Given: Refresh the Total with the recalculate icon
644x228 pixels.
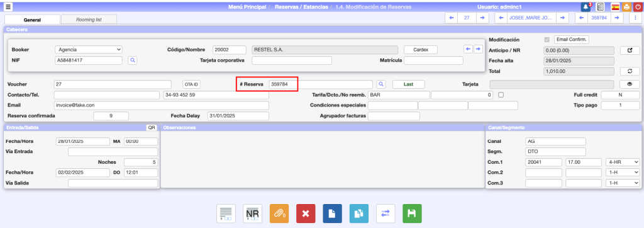Looking at the screenshot, I should coord(630,71).
